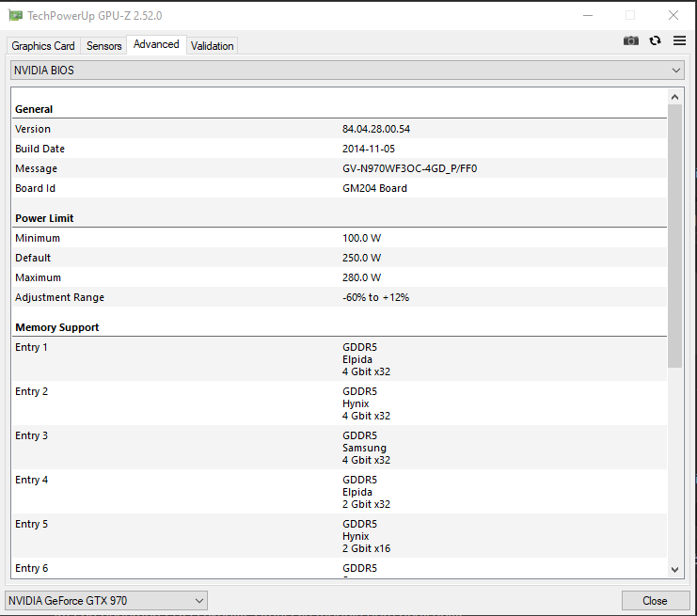Click the scrollbar down arrow
697x616 pixels.
pos(674,569)
